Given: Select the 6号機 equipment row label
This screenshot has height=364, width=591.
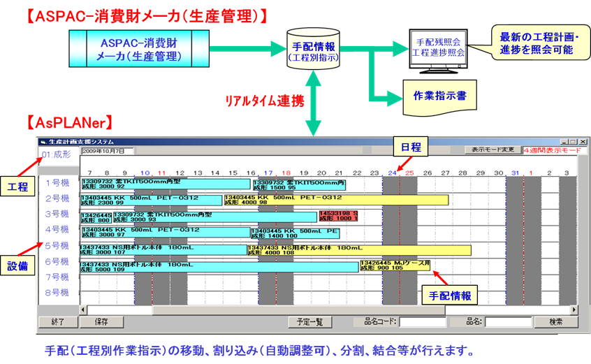Looking at the screenshot, I should click(x=57, y=261).
